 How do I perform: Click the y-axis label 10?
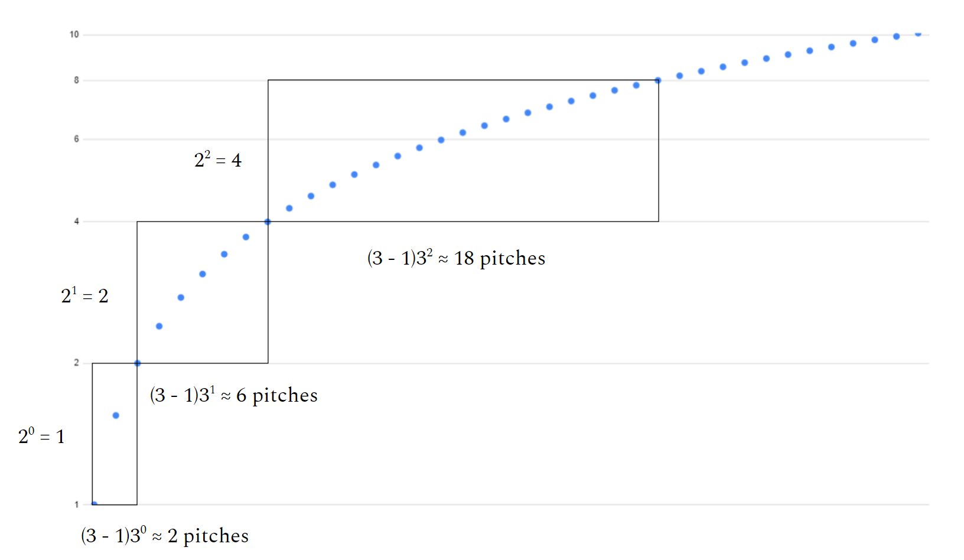coord(74,35)
